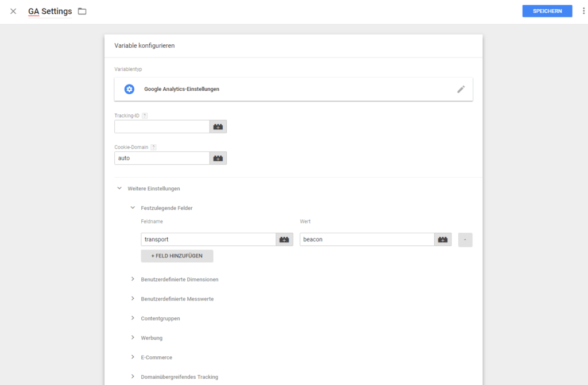Image resolution: width=588 pixels, height=385 pixels.
Task: Open the three-dot more options menu
Action: pos(583,11)
